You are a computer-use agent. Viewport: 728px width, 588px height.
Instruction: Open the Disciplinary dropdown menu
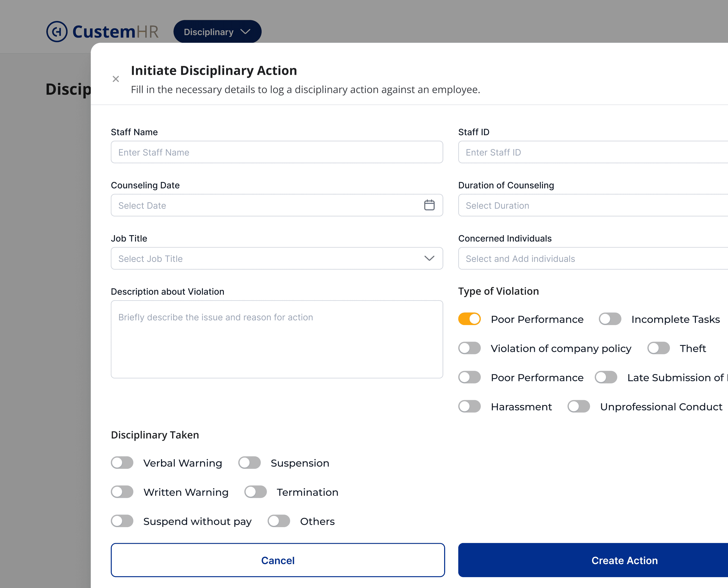[x=217, y=32]
